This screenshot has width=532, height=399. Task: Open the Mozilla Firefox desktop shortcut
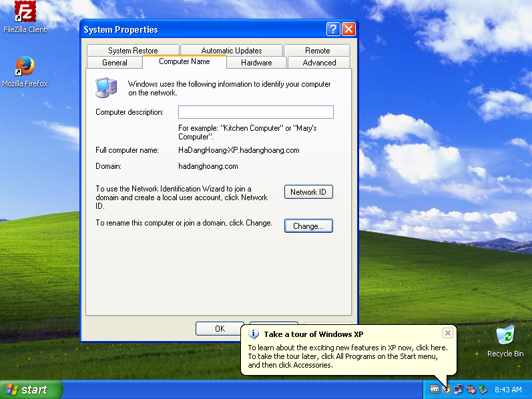(x=25, y=72)
